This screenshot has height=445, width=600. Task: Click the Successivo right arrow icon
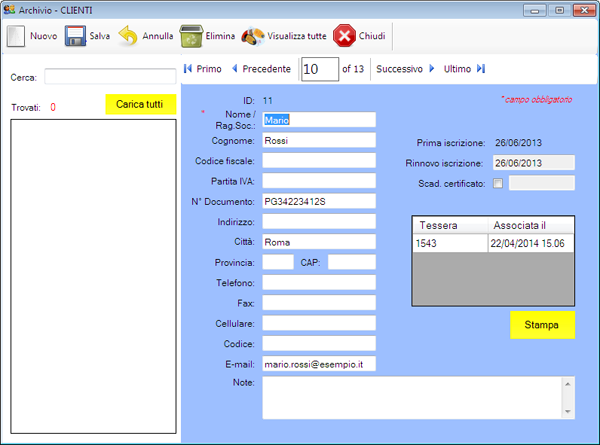(432, 68)
